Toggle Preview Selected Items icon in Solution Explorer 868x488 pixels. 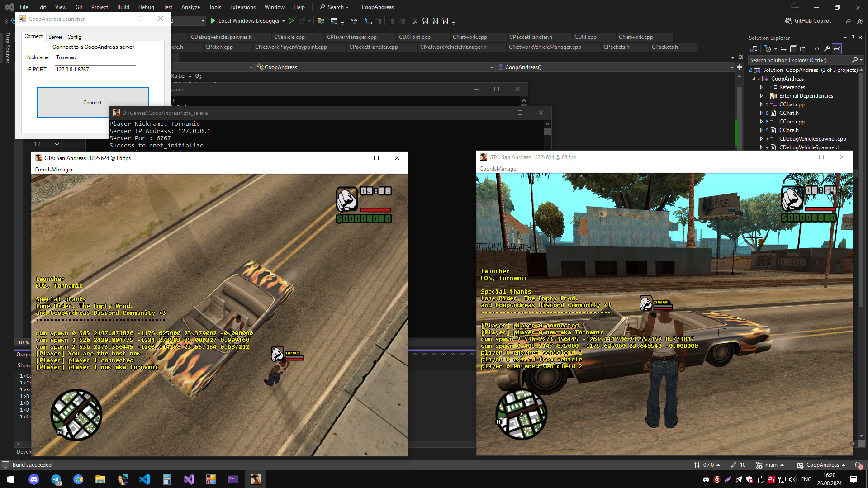[837, 49]
